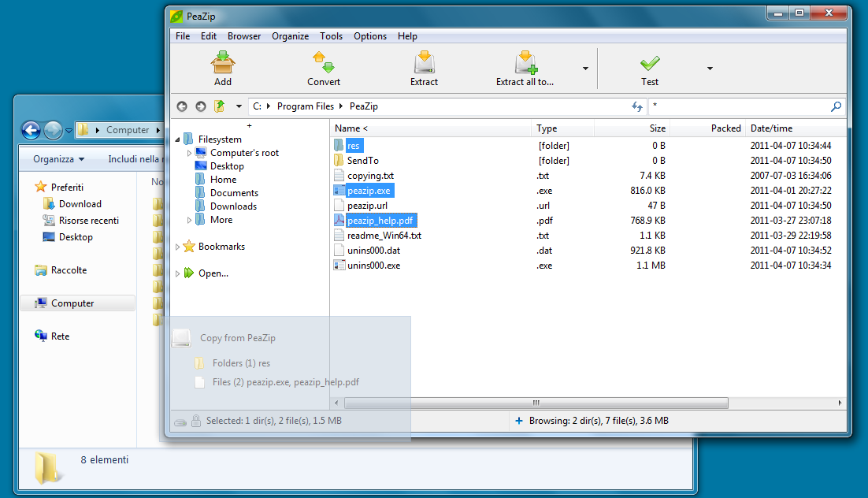The width and height of the screenshot is (868, 498).
Task: Click the blue plus icon before Browsing status
Action: 519,421
